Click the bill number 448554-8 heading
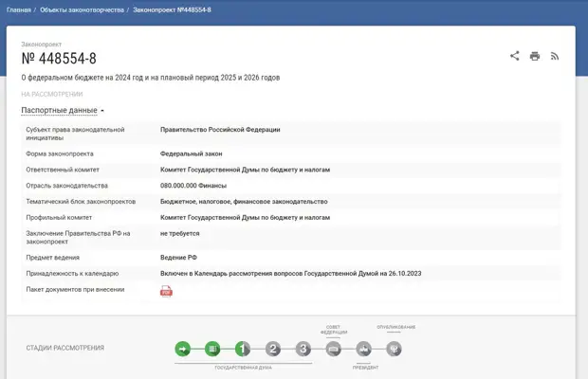Screen dimensions: 588x379 click(59, 59)
